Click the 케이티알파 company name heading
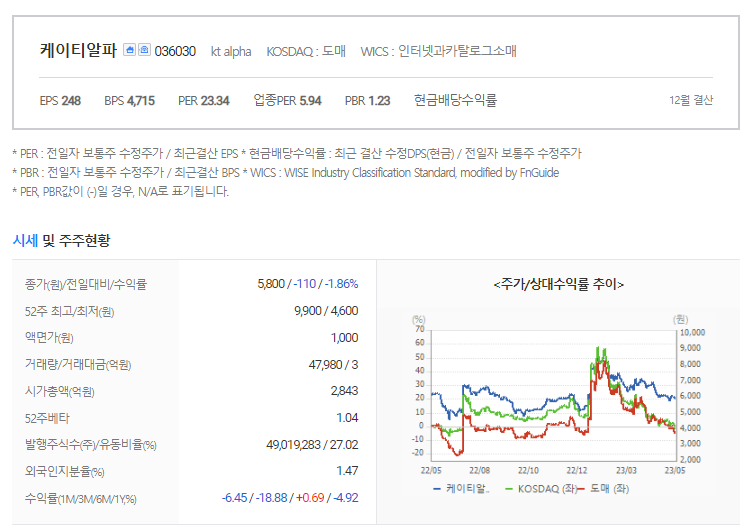The width and height of the screenshot is (749, 530). click(78, 50)
